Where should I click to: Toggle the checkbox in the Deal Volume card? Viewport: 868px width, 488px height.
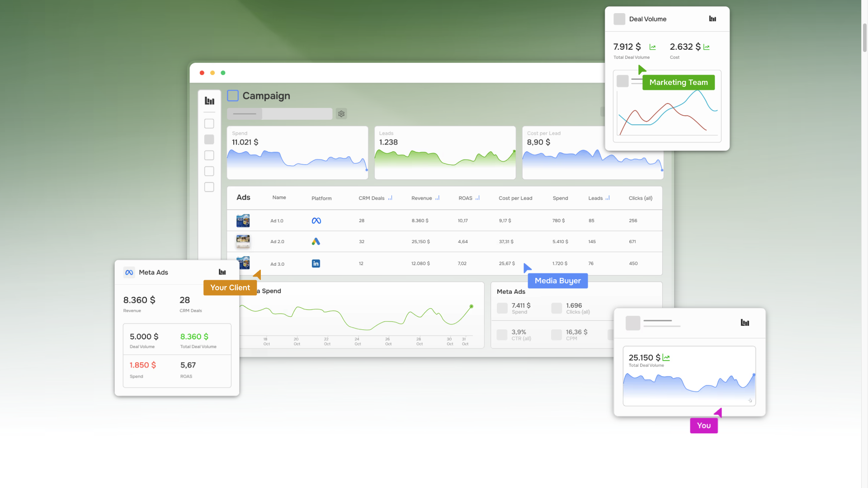click(619, 19)
